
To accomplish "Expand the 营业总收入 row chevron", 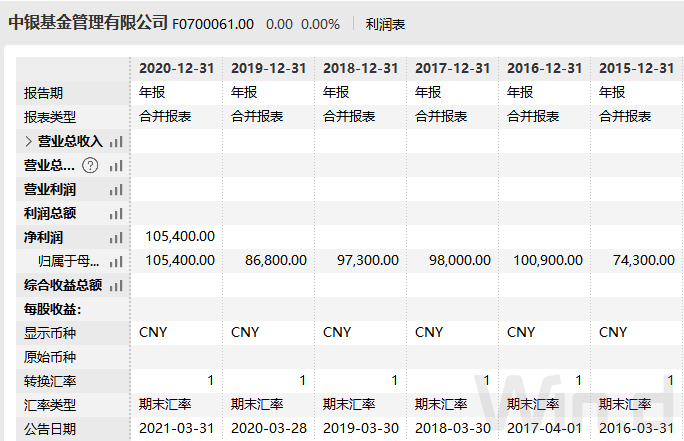I will pos(28,141).
